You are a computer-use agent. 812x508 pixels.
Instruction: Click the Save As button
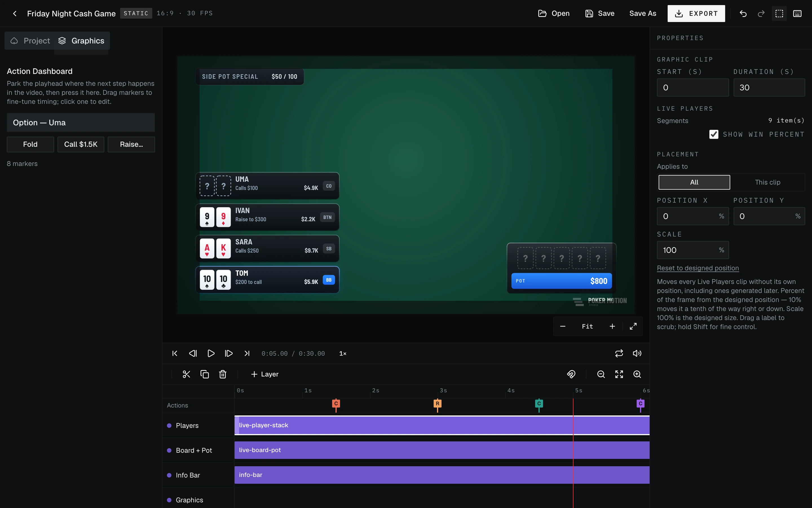tap(643, 14)
